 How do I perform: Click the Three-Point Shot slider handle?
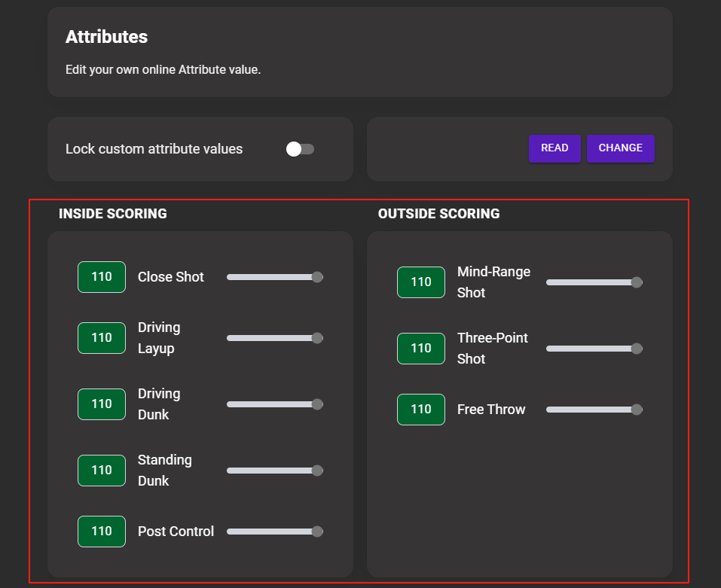tap(637, 349)
